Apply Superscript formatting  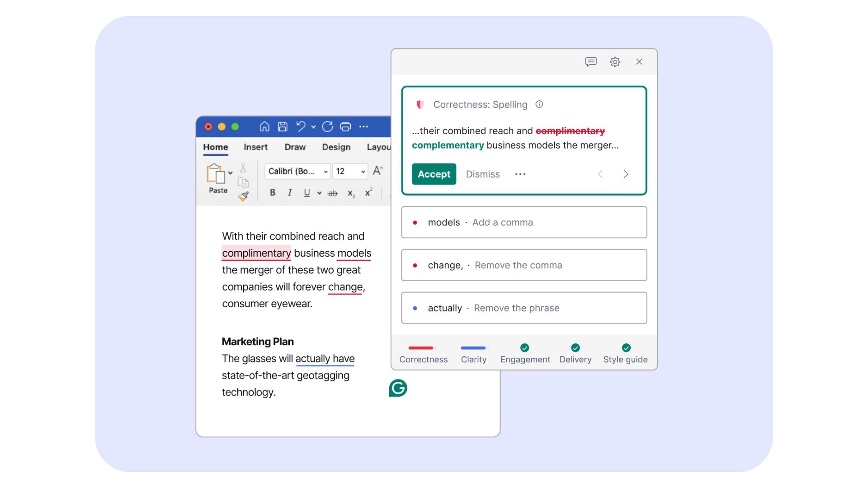tap(368, 192)
